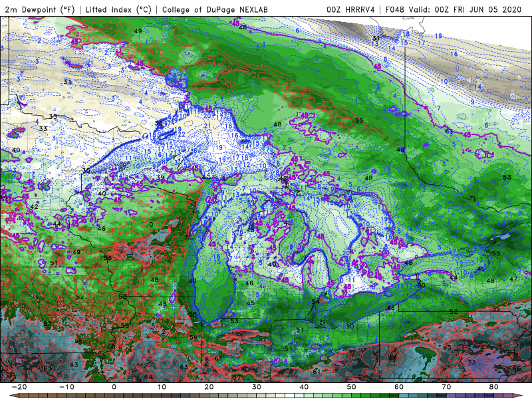
Task: Click the dewpoint value 33 on the map
Action: click(43, 128)
